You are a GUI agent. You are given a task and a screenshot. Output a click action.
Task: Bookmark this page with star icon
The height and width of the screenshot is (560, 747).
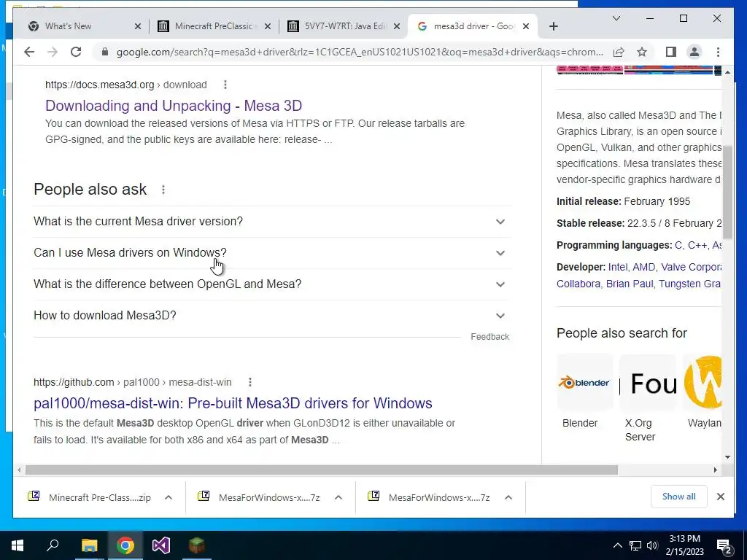click(x=642, y=52)
